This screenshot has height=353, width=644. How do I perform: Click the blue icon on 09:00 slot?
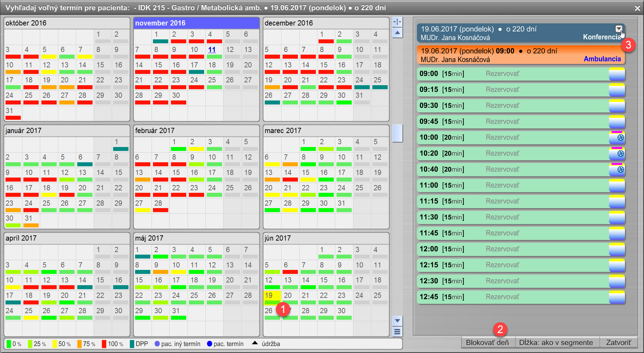pos(617,74)
